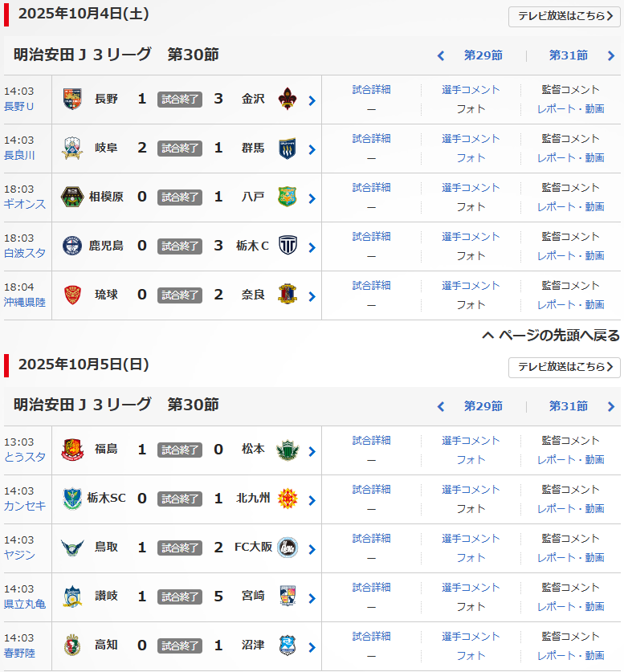Click the FC Osaka team logo
The image size is (624, 672).
(x=287, y=548)
